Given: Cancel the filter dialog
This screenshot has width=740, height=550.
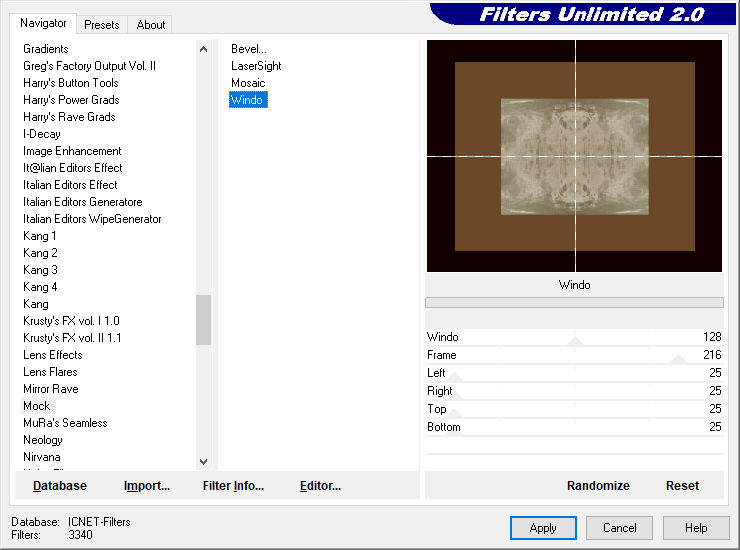Looking at the screenshot, I should click(619, 528).
